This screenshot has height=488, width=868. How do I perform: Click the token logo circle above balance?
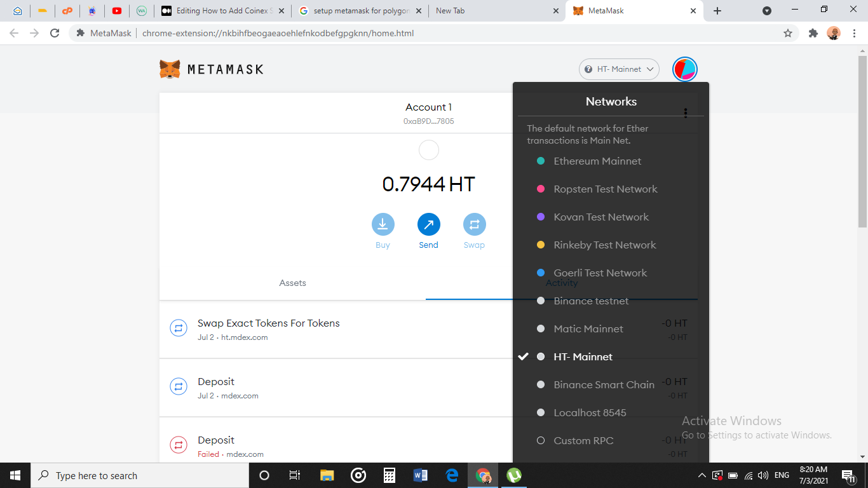(x=429, y=150)
